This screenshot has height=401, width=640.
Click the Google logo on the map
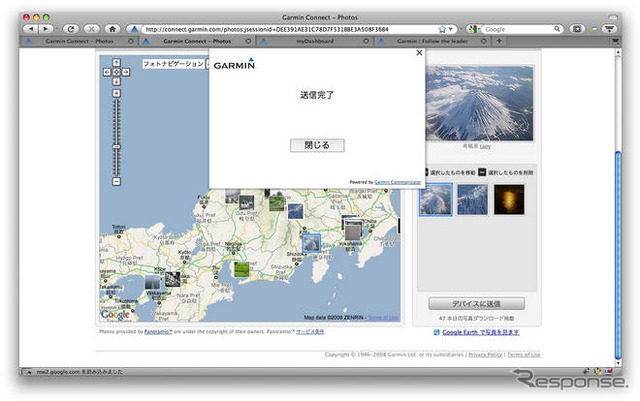(x=115, y=314)
